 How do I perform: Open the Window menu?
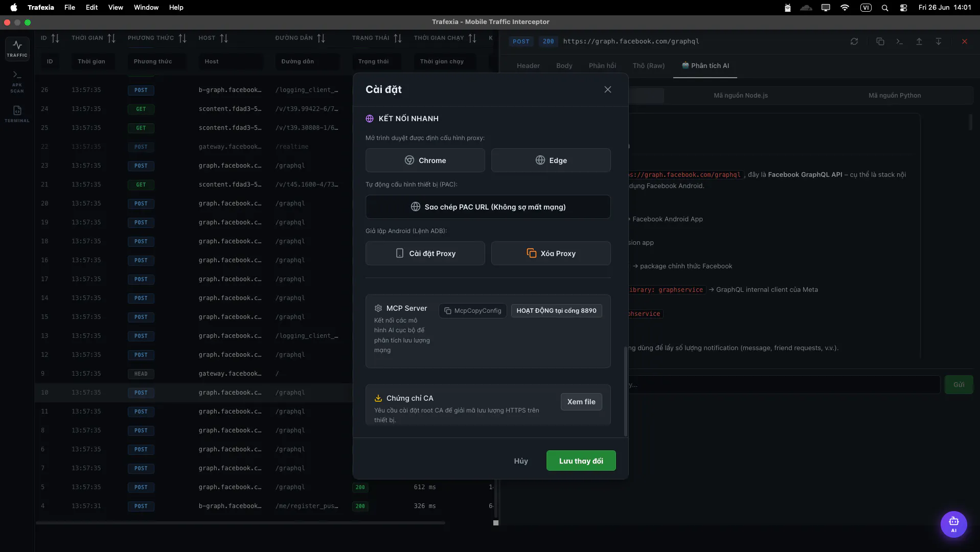click(x=146, y=8)
